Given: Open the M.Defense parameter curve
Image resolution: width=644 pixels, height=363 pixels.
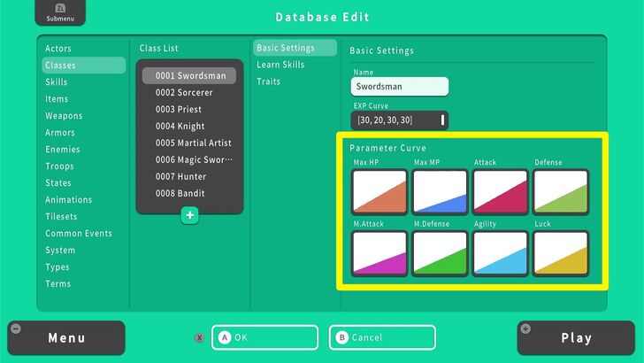Looking at the screenshot, I should pos(441,253).
